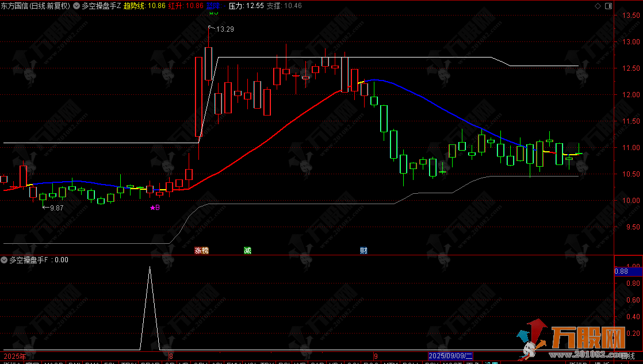Click the highlighted 2025/09/09 date marker

pos(451,356)
